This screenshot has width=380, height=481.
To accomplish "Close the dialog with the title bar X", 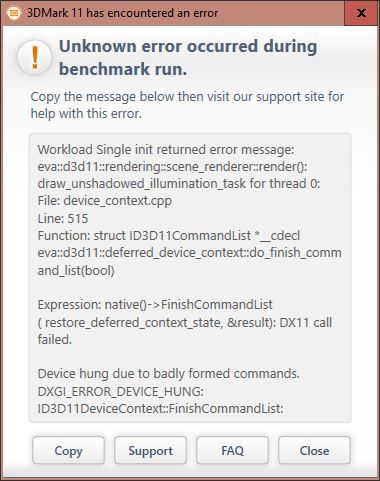I will (x=361, y=13).
